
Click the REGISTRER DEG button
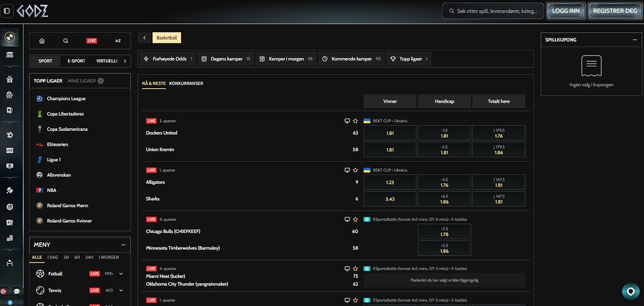(615, 11)
